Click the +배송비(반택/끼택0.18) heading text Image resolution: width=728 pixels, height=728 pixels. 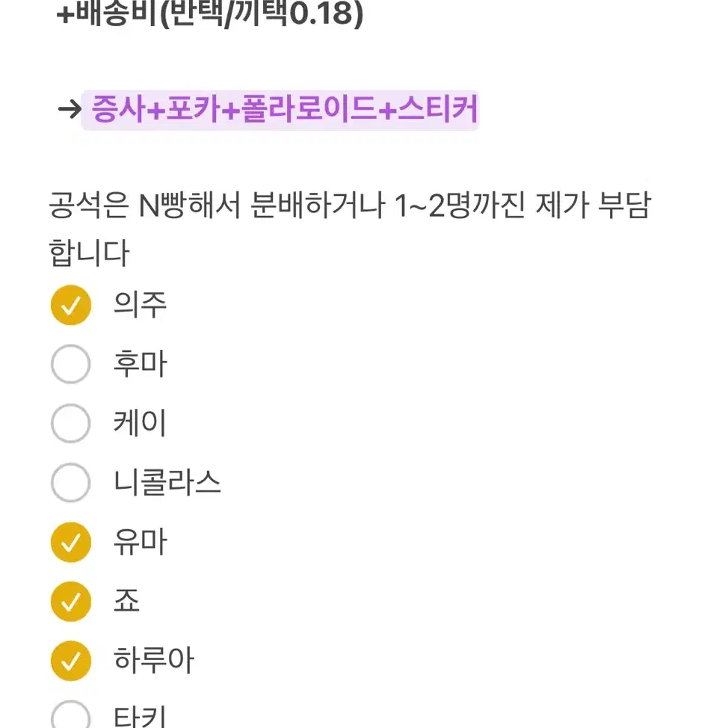point(210,14)
